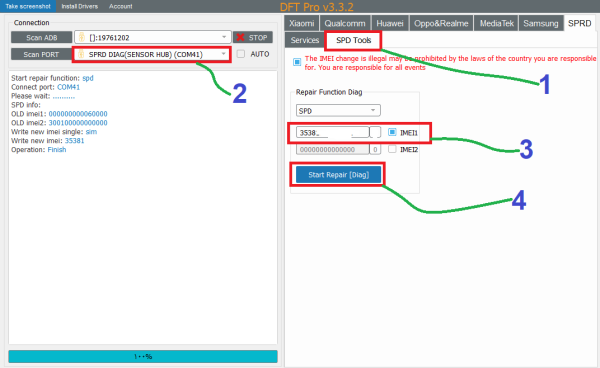
Task: Toggle the IMEI change disclaimer checkbox
Action: (x=297, y=62)
